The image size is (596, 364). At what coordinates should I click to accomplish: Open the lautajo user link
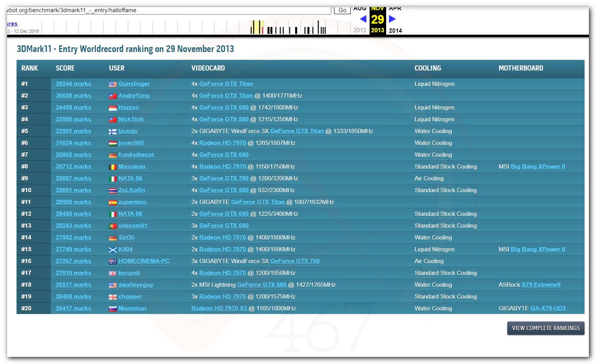click(x=128, y=131)
